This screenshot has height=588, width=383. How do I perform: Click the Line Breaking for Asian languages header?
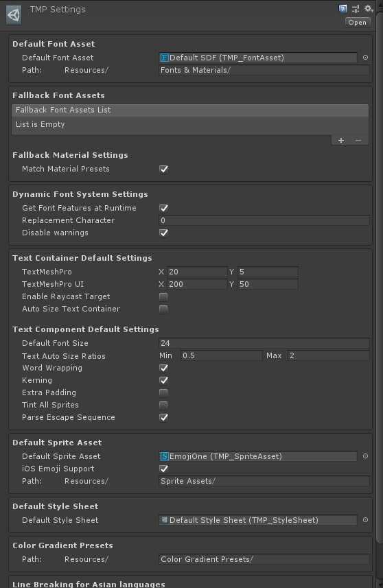(89, 585)
